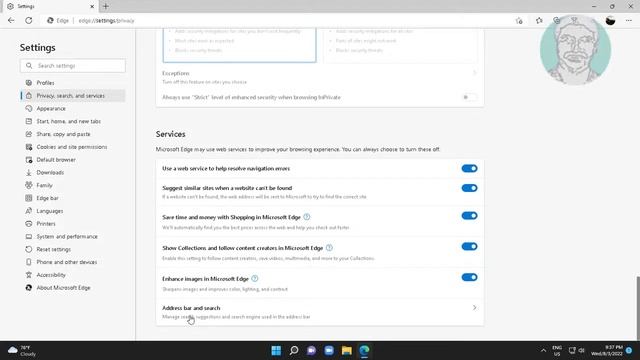The height and width of the screenshot is (360, 640).
Task: Open Shopping in Microsoft Edge help icon
Action: pyautogui.click(x=307, y=217)
